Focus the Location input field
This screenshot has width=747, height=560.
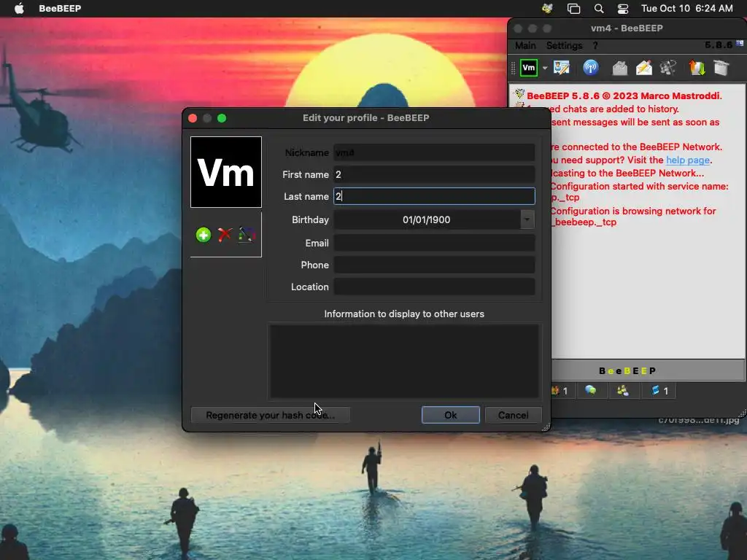coord(434,287)
